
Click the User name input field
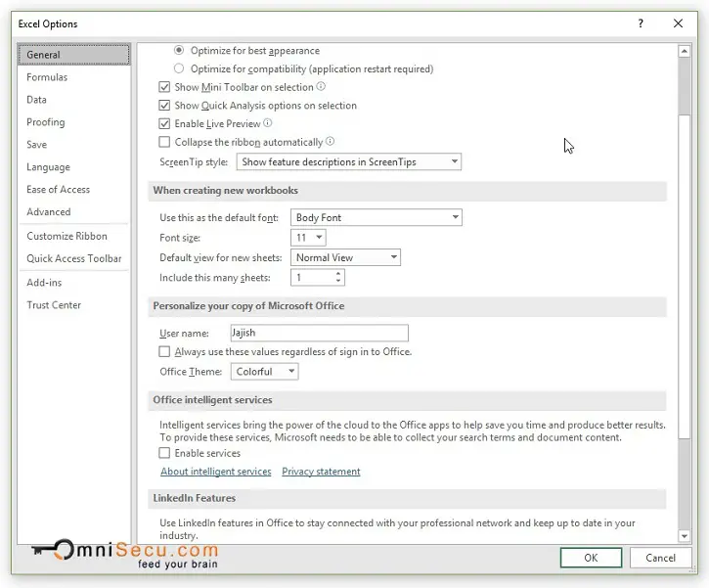tap(319, 333)
